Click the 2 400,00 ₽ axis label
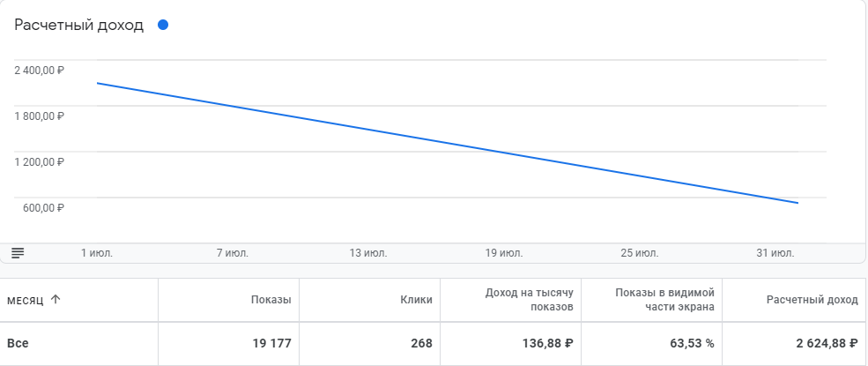 pyautogui.click(x=39, y=70)
